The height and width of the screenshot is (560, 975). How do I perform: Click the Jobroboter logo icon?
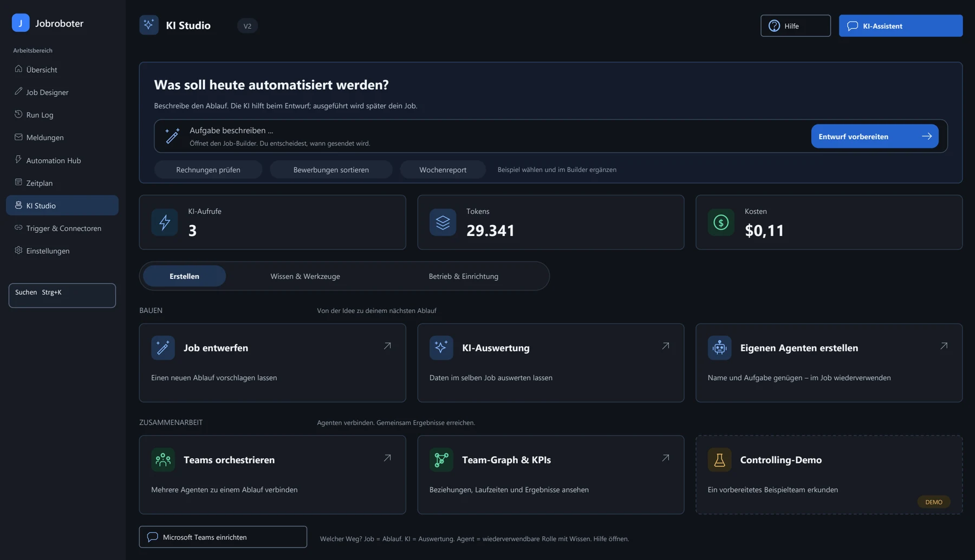[21, 23]
